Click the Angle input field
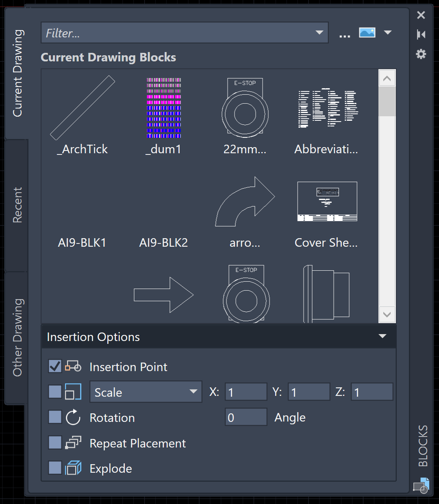The width and height of the screenshot is (439, 504). [x=246, y=417]
